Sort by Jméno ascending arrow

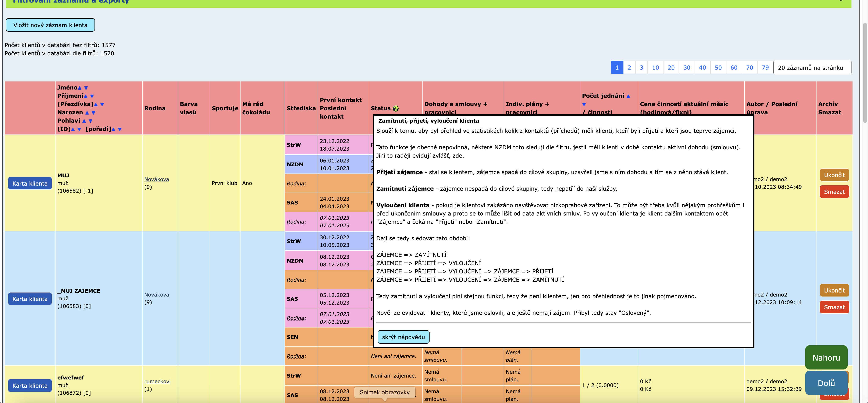pos(80,88)
